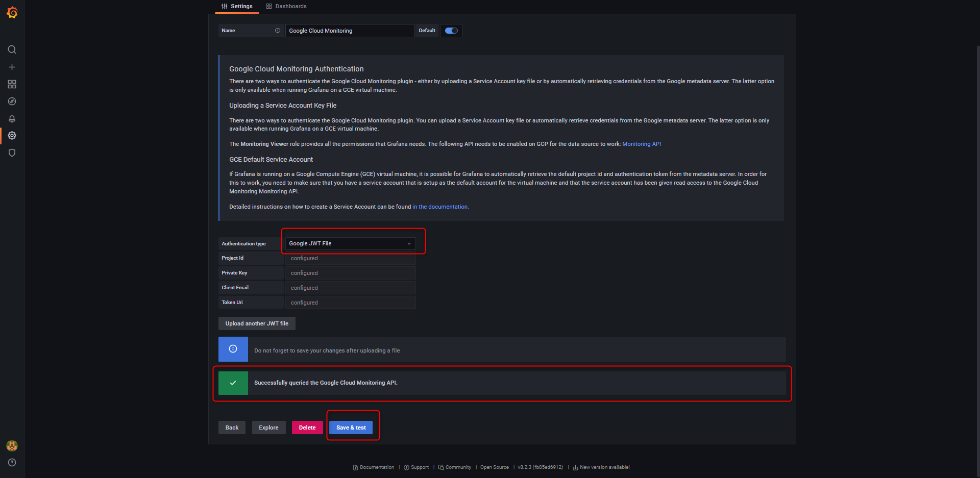The image size is (980, 478).
Task: Click the green success checkmark icon
Action: coord(233,383)
